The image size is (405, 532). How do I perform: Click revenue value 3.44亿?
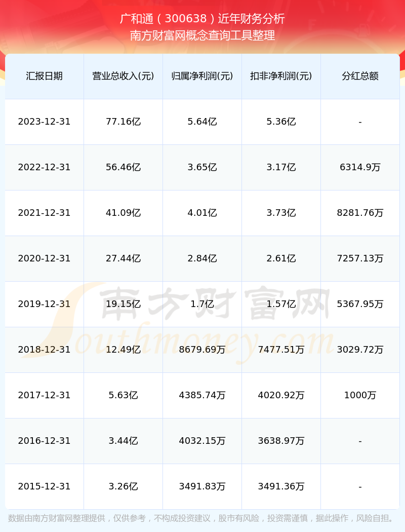click(124, 441)
